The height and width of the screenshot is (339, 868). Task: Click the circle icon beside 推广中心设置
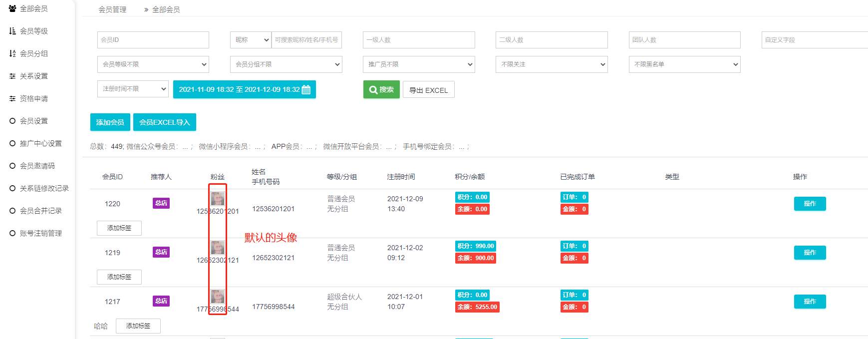(x=12, y=143)
